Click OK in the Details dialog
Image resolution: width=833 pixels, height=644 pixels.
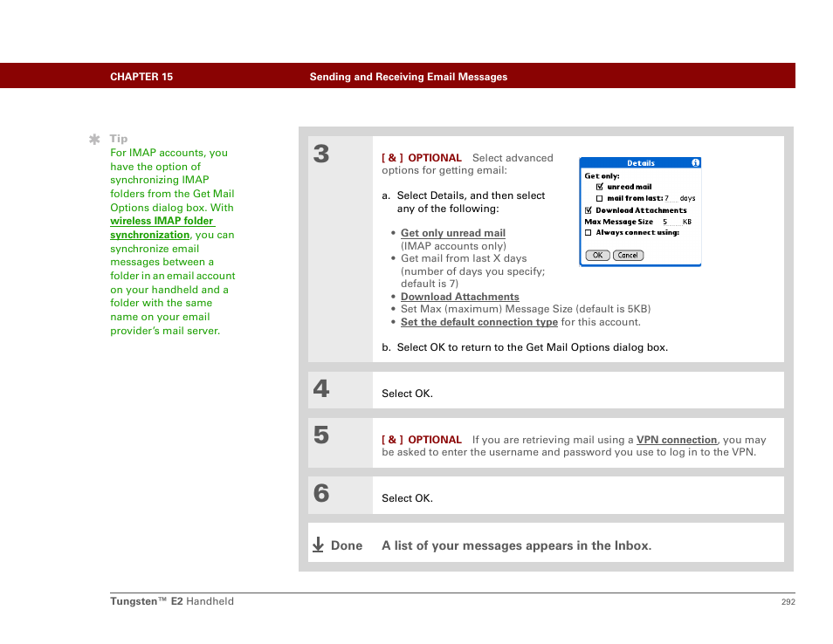coord(597,256)
